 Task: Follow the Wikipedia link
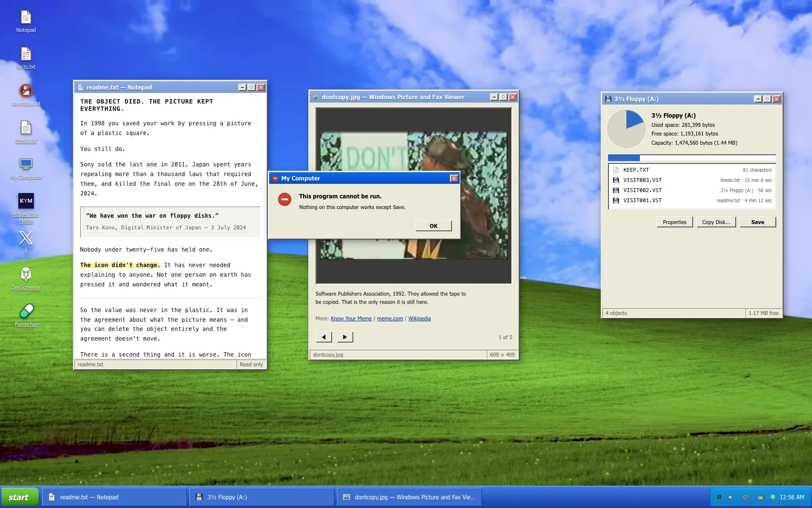click(420, 318)
